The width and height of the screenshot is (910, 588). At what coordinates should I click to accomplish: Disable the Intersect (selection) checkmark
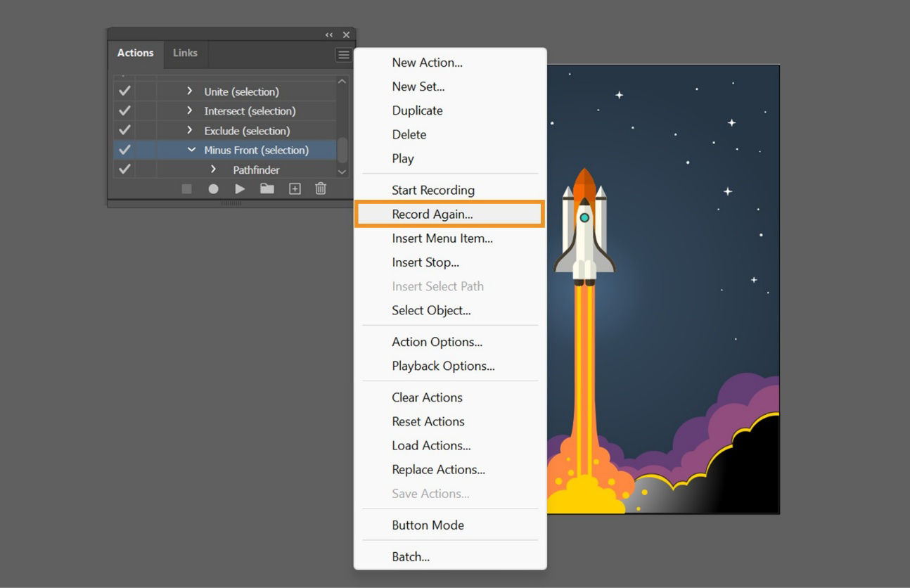[124, 110]
